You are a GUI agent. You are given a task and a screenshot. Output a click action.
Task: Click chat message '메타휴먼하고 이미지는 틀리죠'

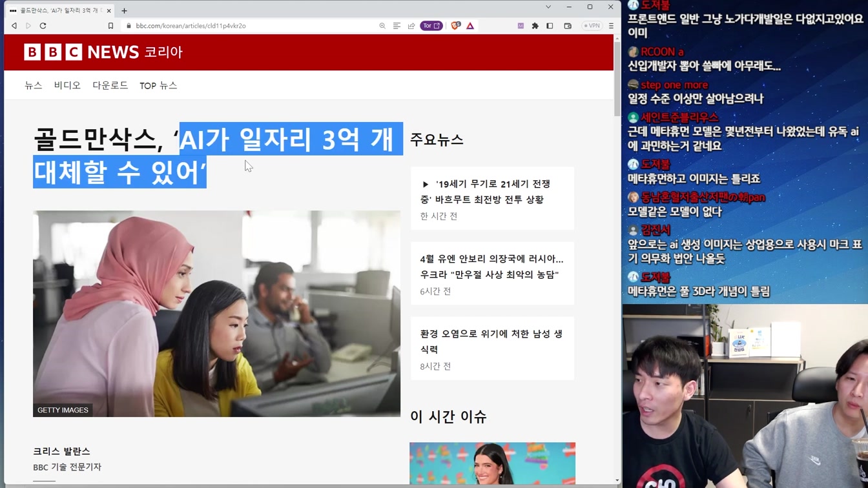point(694,178)
